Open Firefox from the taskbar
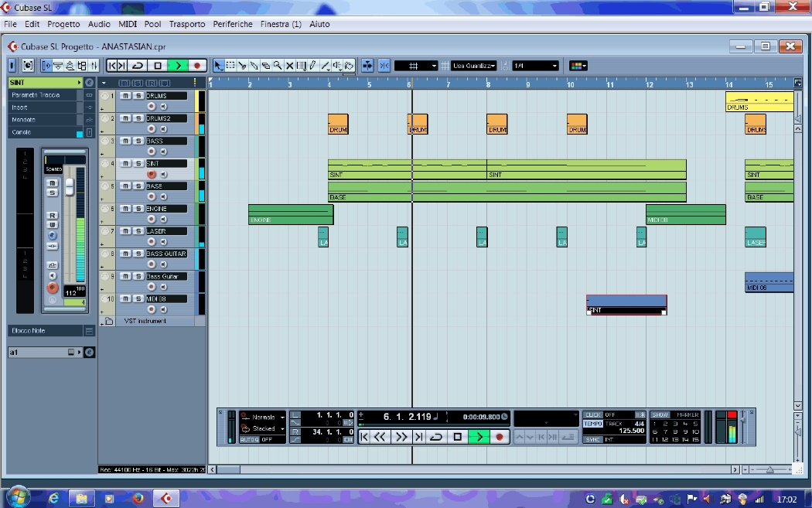812x508 pixels. coord(138,499)
